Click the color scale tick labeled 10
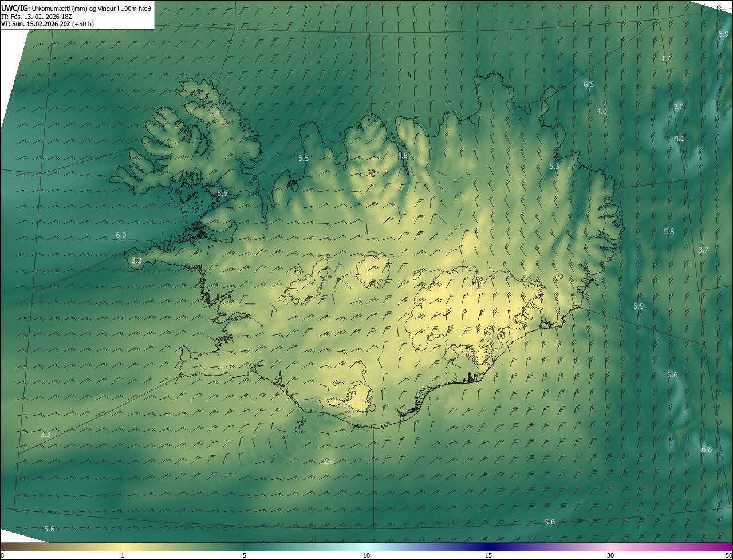The height and width of the screenshot is (560, 733). pos(366,555)
